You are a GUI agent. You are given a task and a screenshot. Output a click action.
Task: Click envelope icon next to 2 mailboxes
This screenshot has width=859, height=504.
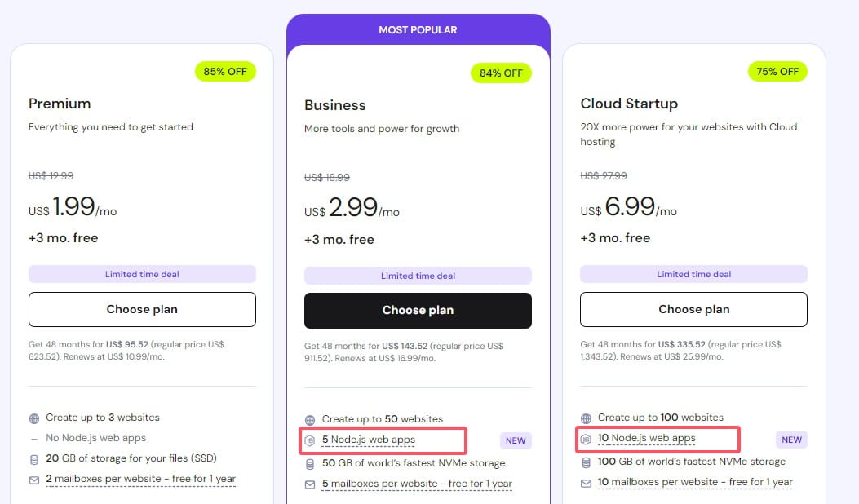coord(34,480)
